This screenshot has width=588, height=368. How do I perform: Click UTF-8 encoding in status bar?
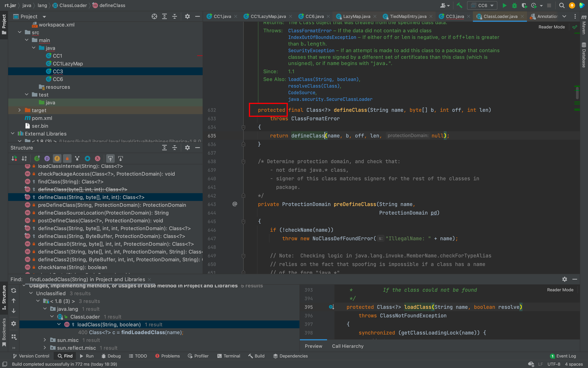point(554,364)
